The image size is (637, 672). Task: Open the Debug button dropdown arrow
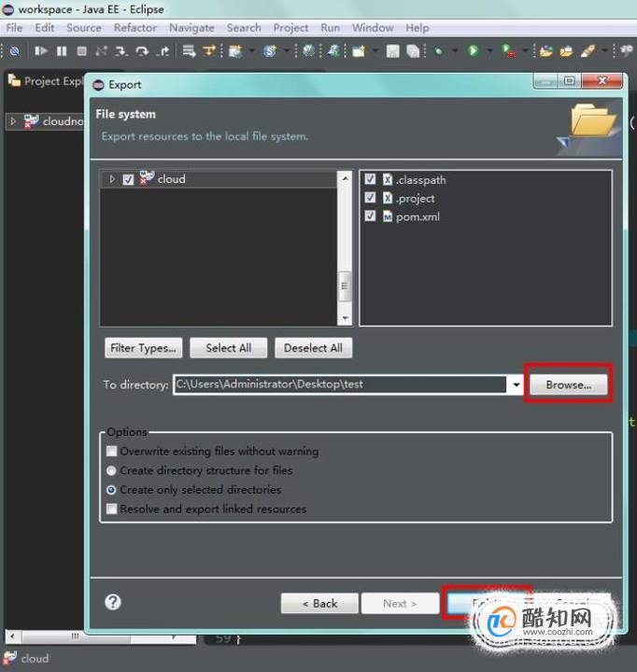click(x=455, y=51)
